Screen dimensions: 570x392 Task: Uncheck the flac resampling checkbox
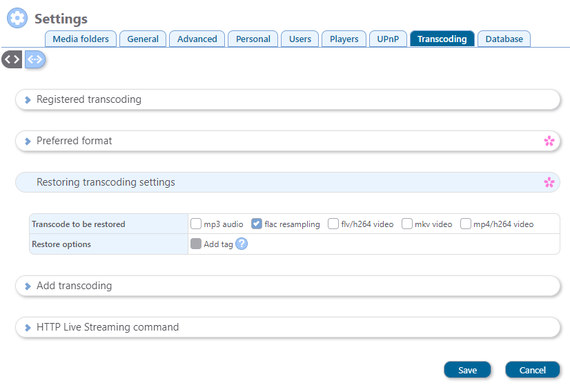pos(257,224)
